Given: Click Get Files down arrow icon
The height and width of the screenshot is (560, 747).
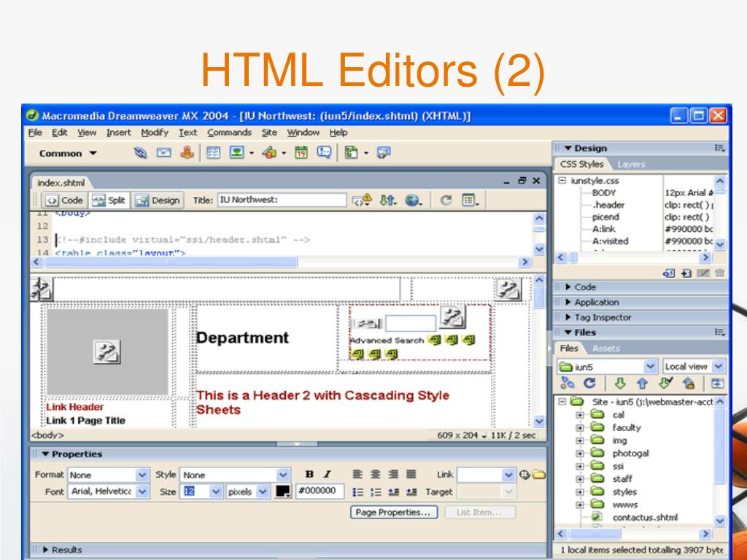Looking at the screenshot, I should [620, 383].
